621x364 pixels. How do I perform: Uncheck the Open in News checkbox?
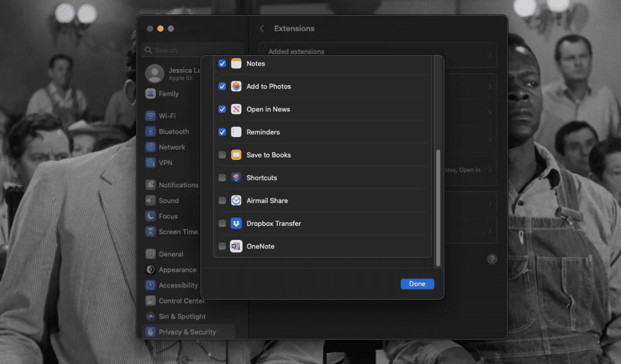tap(222, 109)
